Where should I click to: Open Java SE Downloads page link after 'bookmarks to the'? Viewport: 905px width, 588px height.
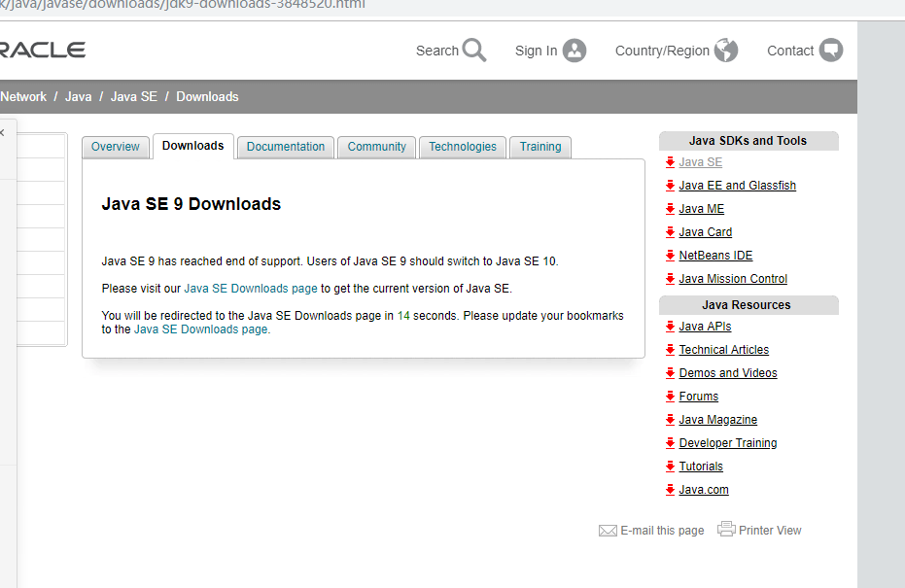pos(201,329)
